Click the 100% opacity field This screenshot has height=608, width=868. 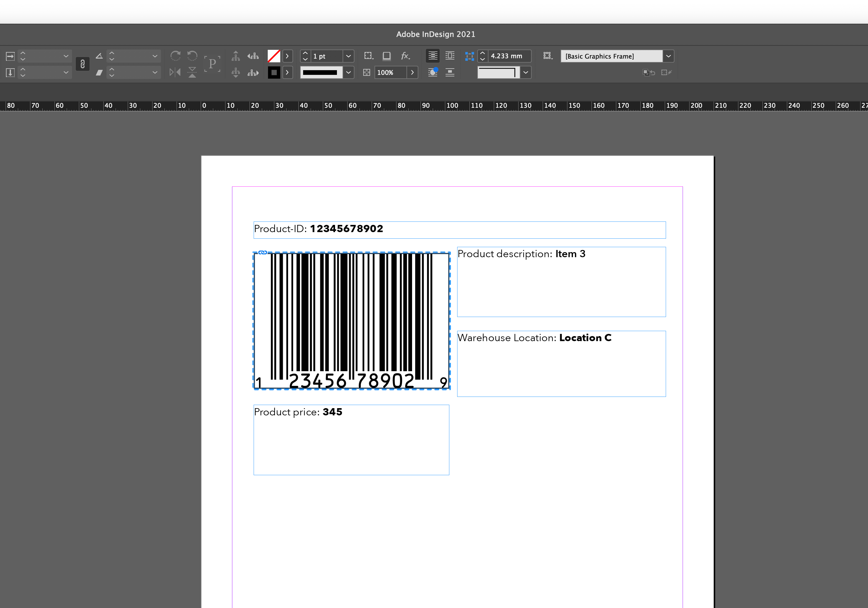[390, 73]
